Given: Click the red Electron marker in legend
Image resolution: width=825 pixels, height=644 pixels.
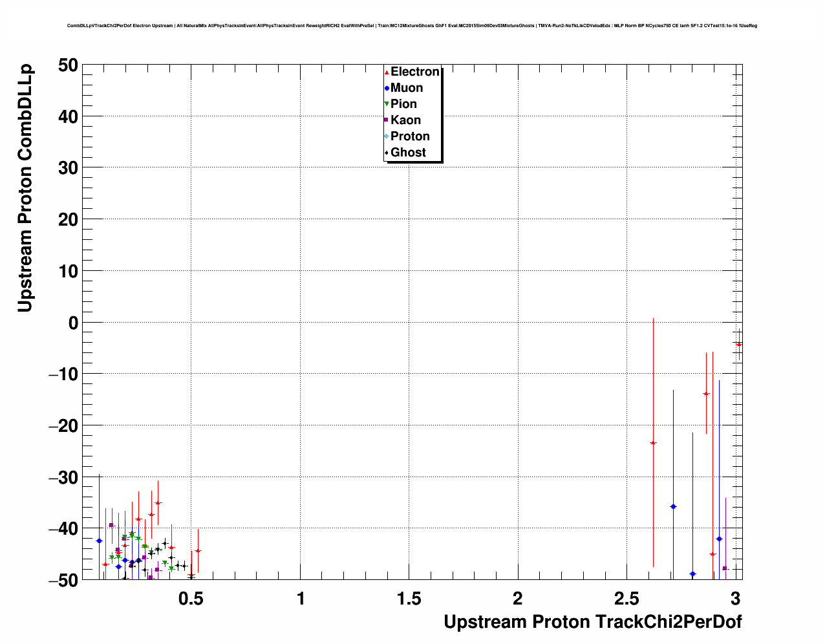Looking at the screenshot, I should 387,72.
